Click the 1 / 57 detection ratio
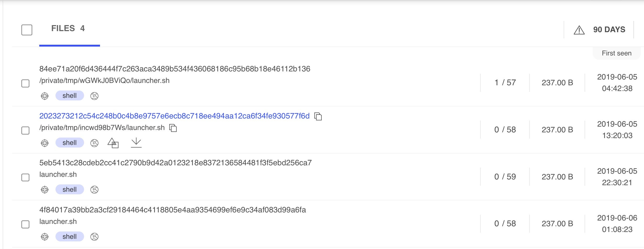644x249 pixels. (505, 83)
